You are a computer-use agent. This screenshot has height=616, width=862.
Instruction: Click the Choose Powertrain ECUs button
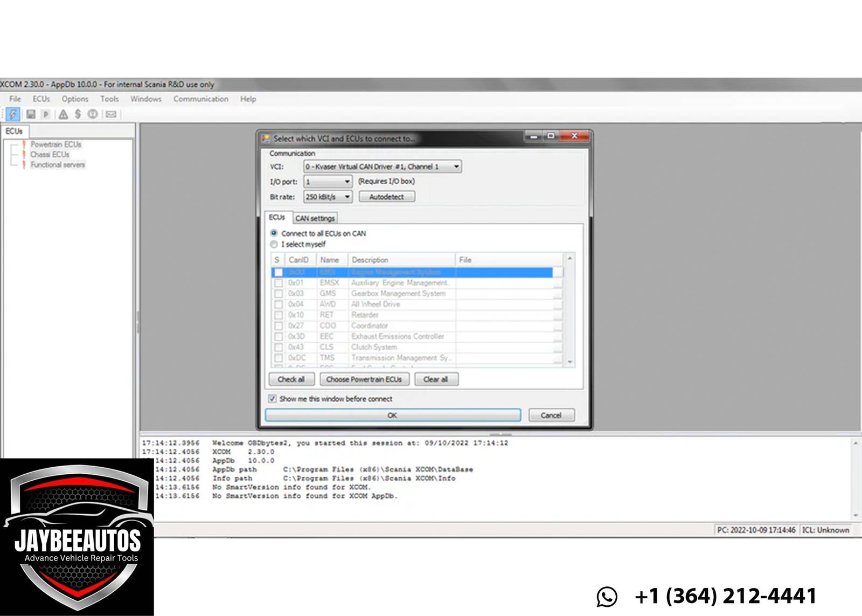[364, 379]
